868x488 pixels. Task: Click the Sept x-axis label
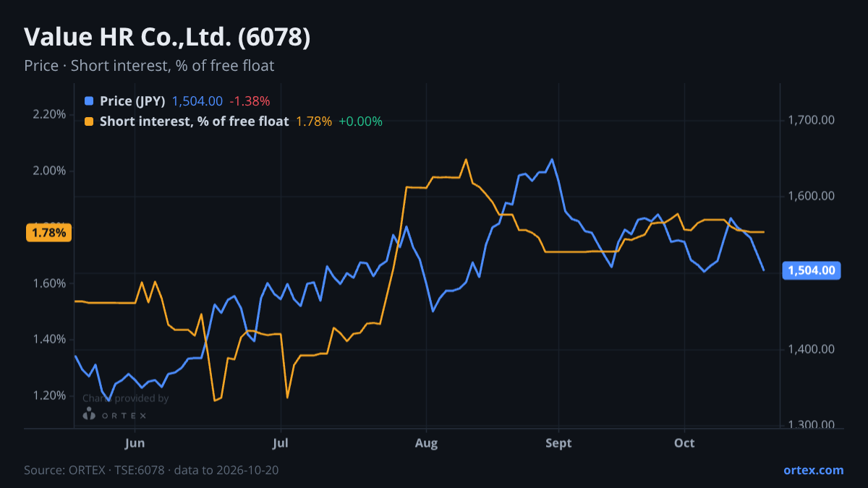point(558,442)
